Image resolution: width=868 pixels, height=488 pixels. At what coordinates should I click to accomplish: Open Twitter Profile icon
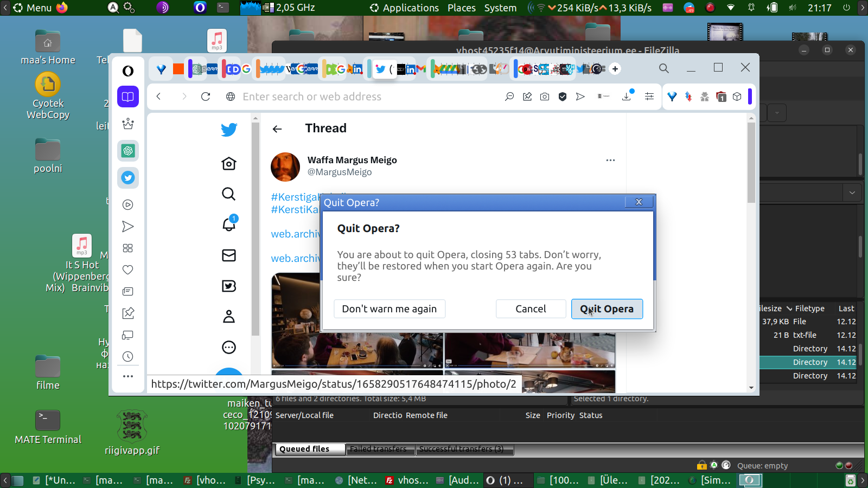pos(229,317)
